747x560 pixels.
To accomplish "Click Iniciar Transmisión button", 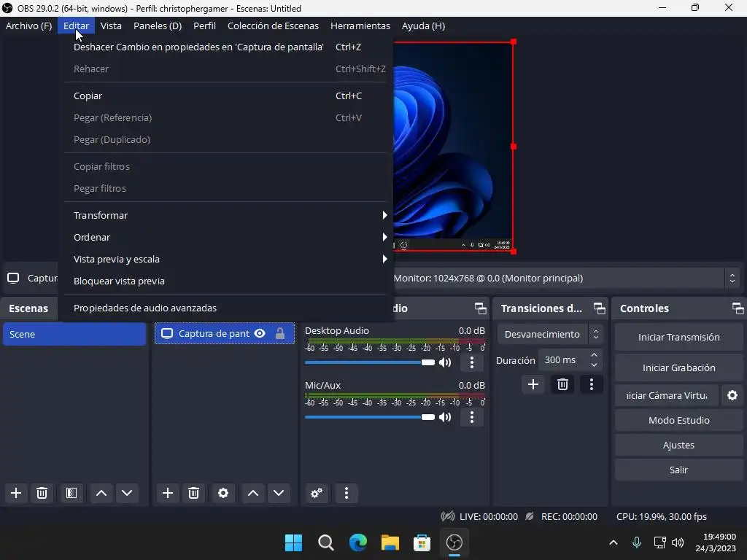I will [678, 337].
